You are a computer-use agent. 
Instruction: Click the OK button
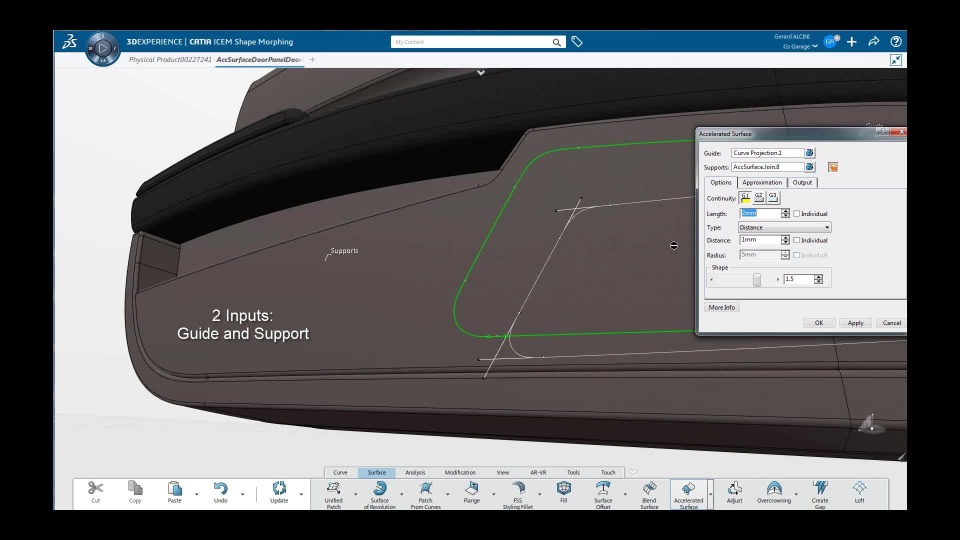pos(819,323)
